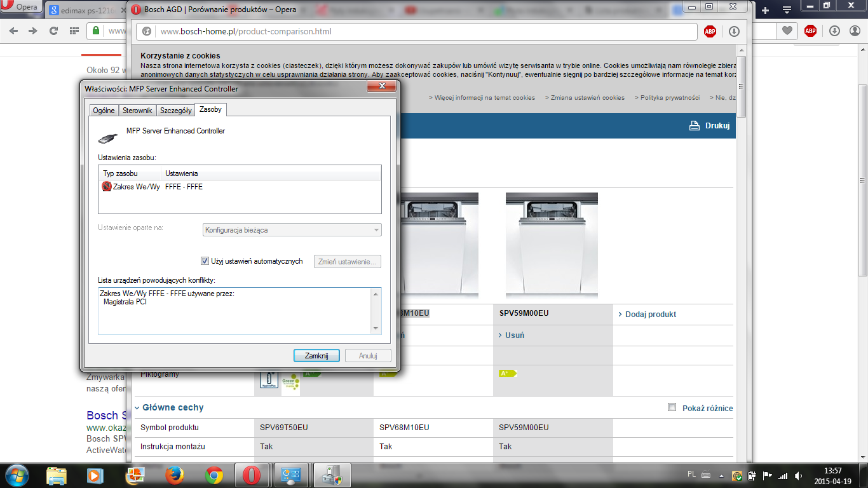The width and height of the screenshot is (868, 488).
Task: Select the Zasoby tab
Action: (210, 109)
